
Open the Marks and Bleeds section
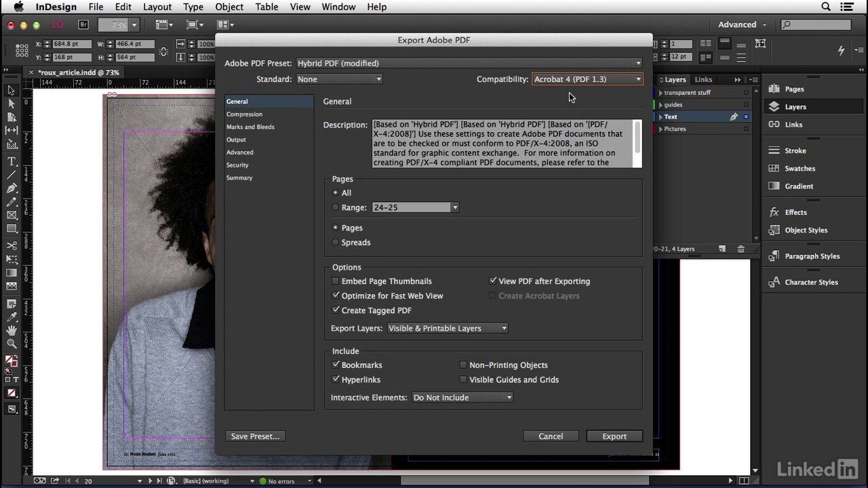[x=250, y=127]
